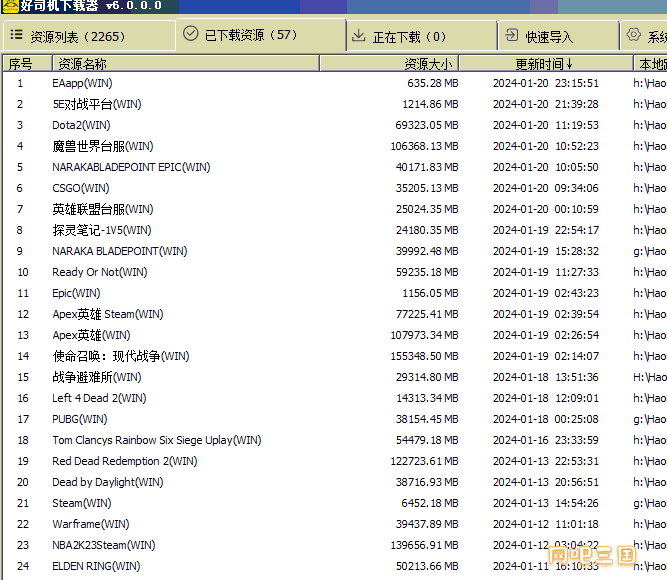Select 魔兽世界台服(WIN) entry
667x580 pixels.
(334, 146)
